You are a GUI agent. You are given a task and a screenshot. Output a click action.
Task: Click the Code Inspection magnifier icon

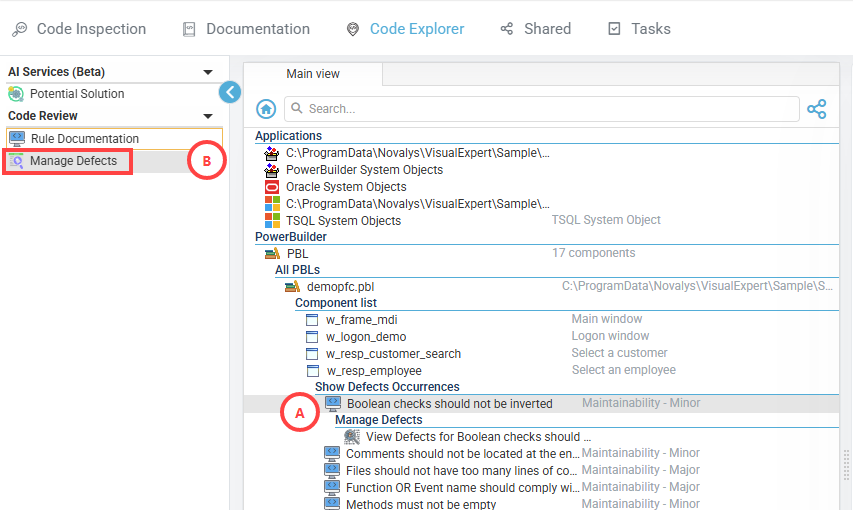(x=20, y=29)
